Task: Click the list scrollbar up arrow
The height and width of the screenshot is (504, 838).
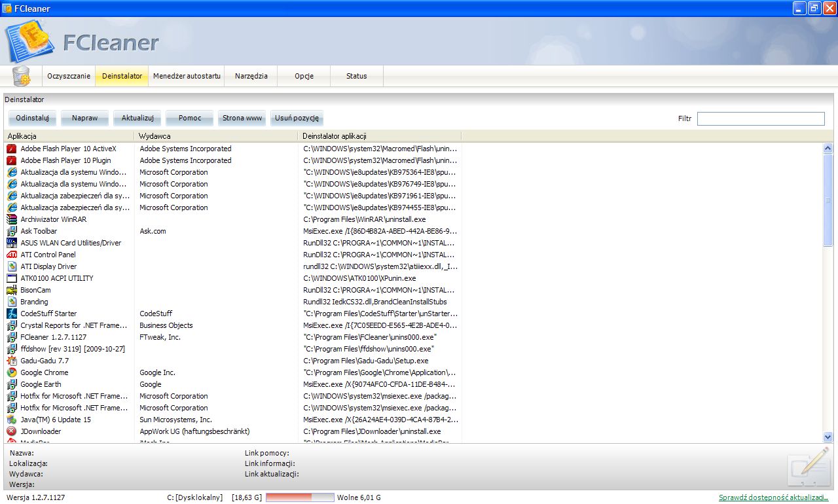Action: click(x=828, y=149)
